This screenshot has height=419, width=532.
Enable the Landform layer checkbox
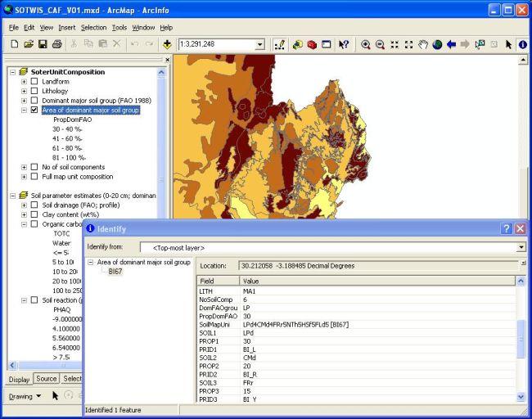tap(34, 81)
